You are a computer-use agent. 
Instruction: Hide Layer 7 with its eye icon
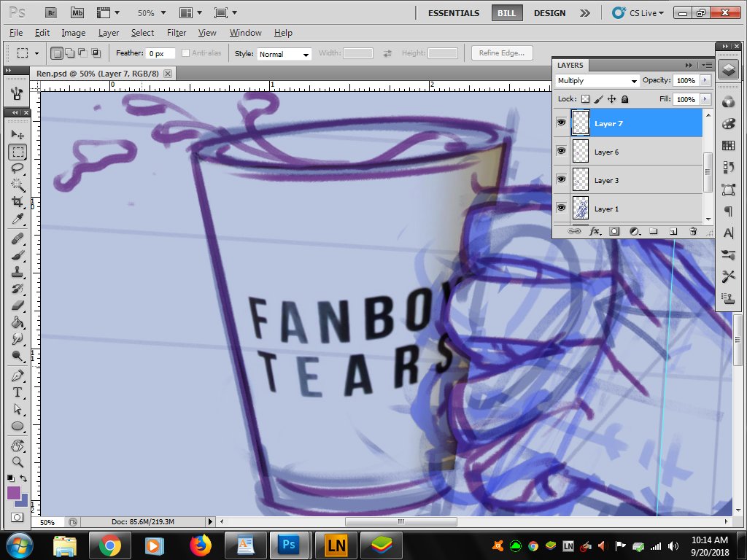[x=561, y=122]
